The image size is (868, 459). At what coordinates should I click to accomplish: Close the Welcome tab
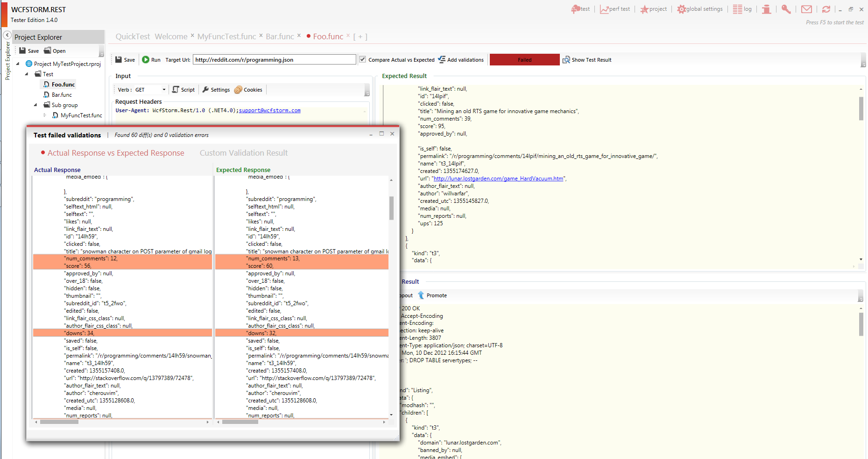tap(192, 35)
